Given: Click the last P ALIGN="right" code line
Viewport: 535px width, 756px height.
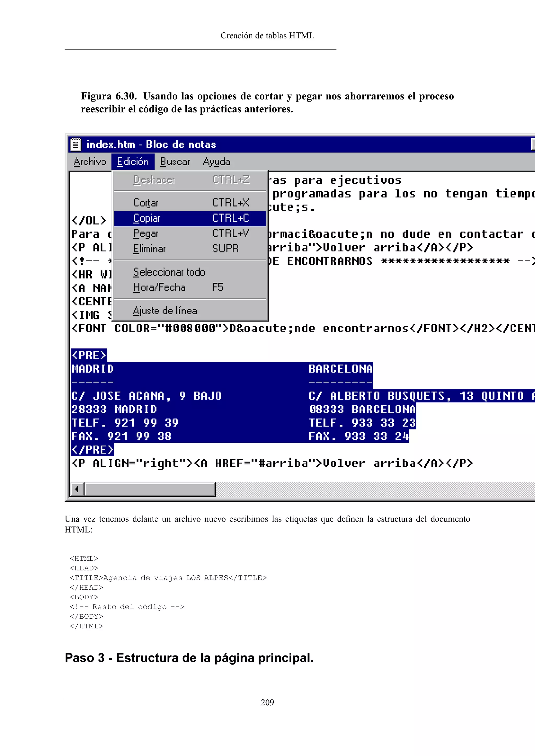Looking at the screenshot, I should pyautogui.click(x=272, y=463).
